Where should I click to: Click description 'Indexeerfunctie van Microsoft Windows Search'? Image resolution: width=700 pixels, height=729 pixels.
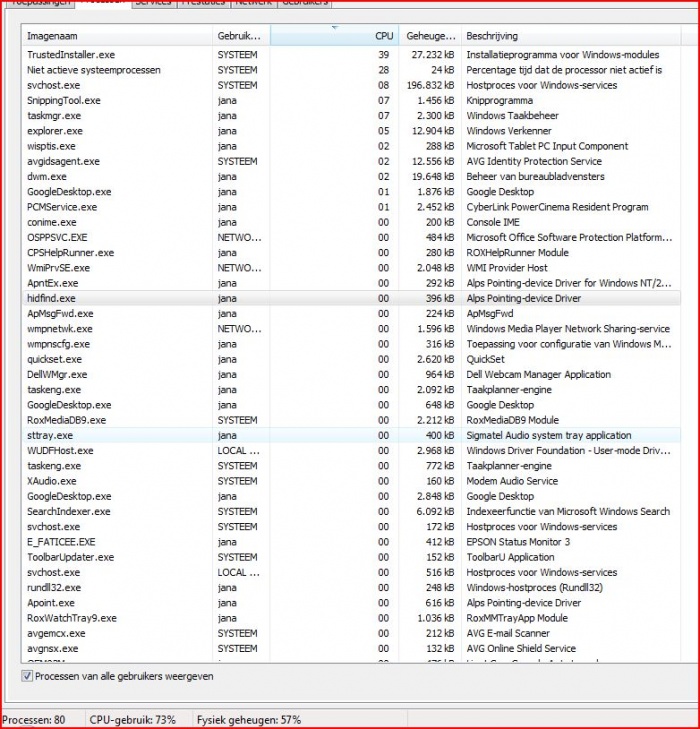[x=568, y=511]
